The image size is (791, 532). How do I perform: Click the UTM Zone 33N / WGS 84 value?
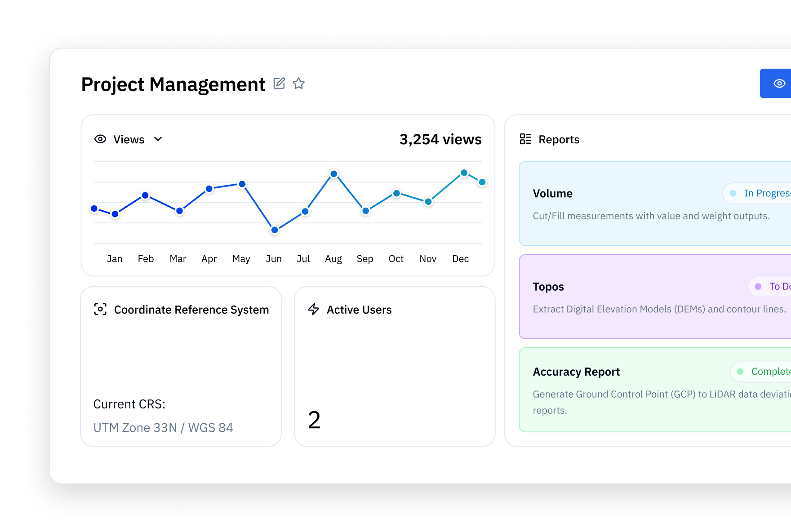click(163, 427)
